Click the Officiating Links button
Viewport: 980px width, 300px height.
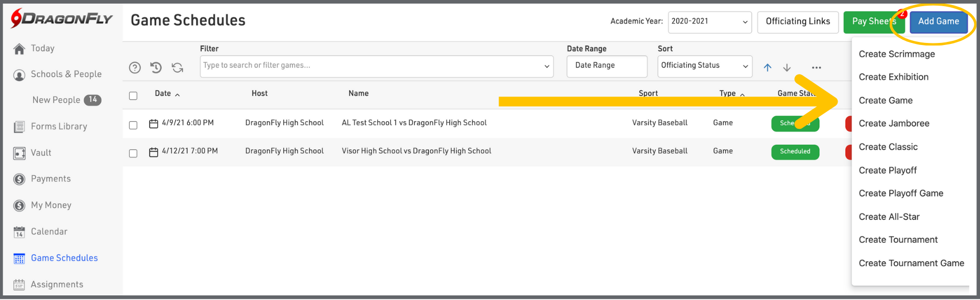click(797, 22)
